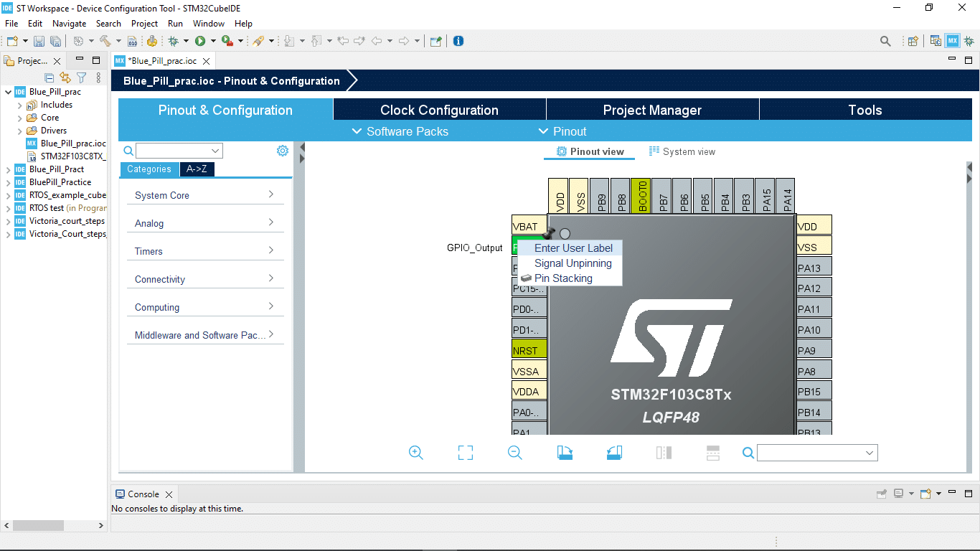The width and height of the screenshot is (980, 551).
Task: Click the PA9 pin
Action: click(x=814, y=351)
